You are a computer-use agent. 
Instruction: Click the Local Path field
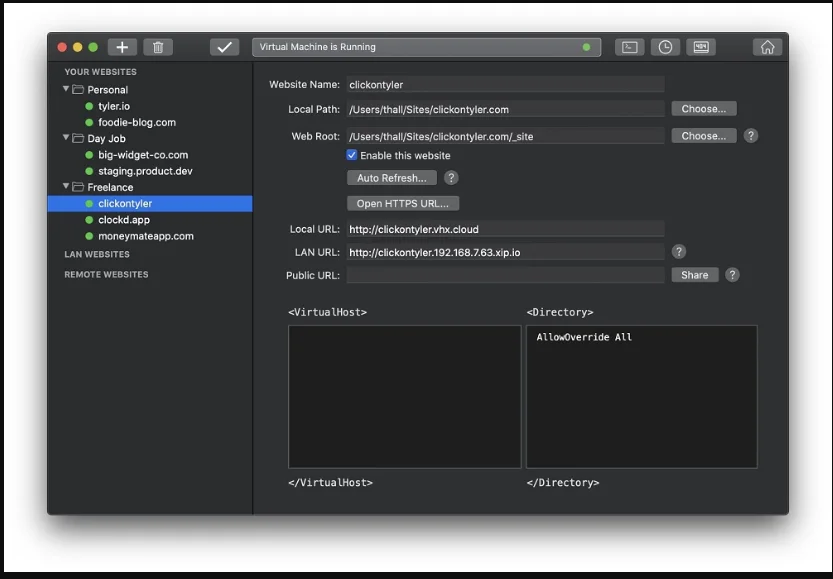(x=505, y=109)
